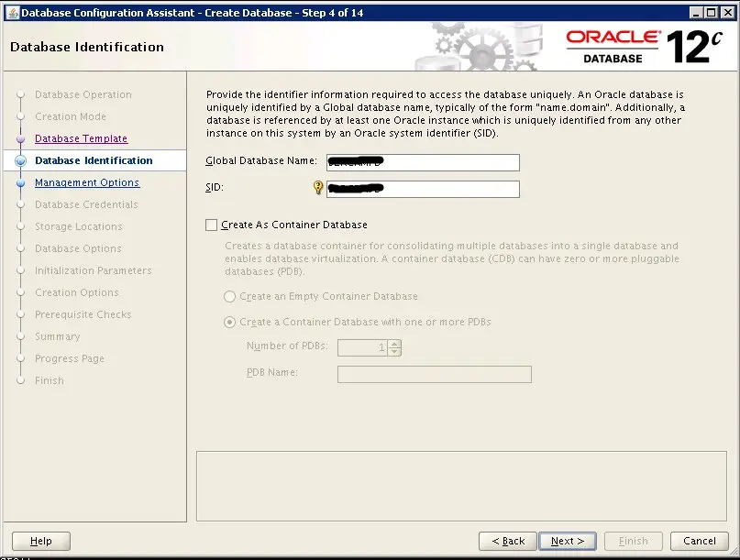Click the PDB Name input field
Screen dimensions: 740x560
click(434, 374)
